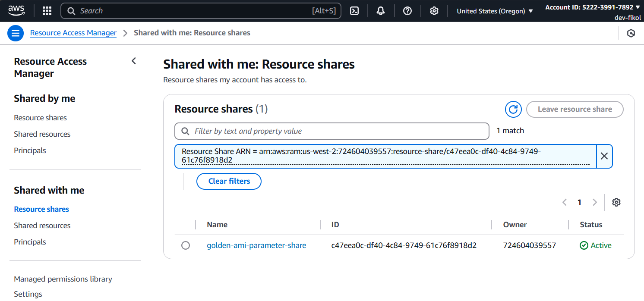Click the search bar at top
Screen dimensions: 644x301
click(x=201, y=11)
